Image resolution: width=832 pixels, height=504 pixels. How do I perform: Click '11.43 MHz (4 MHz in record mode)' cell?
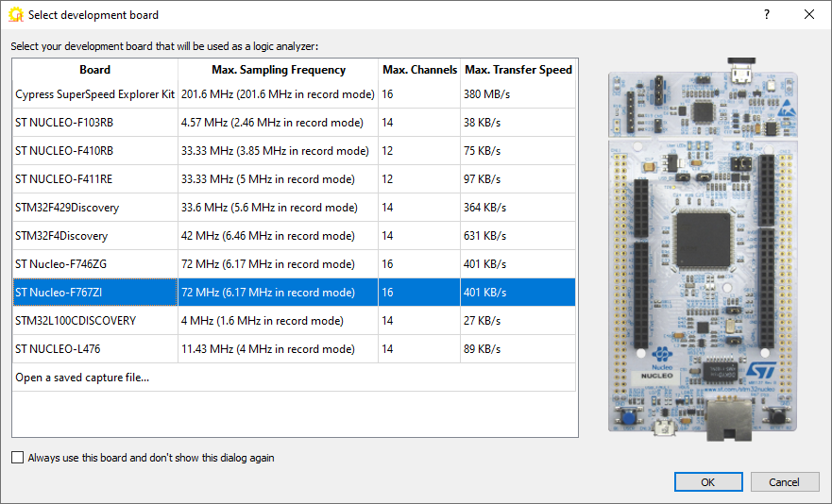point(278,349)
